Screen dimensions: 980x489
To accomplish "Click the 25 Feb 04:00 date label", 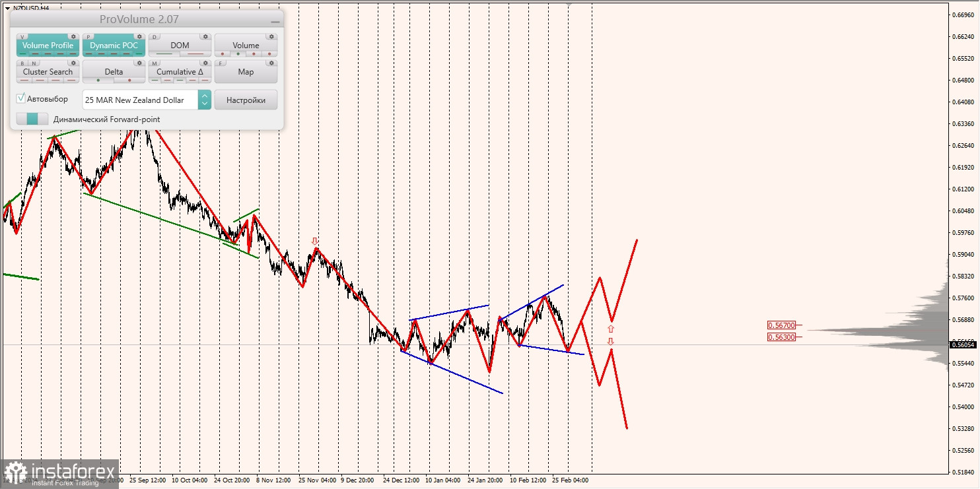I will click(570, 480).
